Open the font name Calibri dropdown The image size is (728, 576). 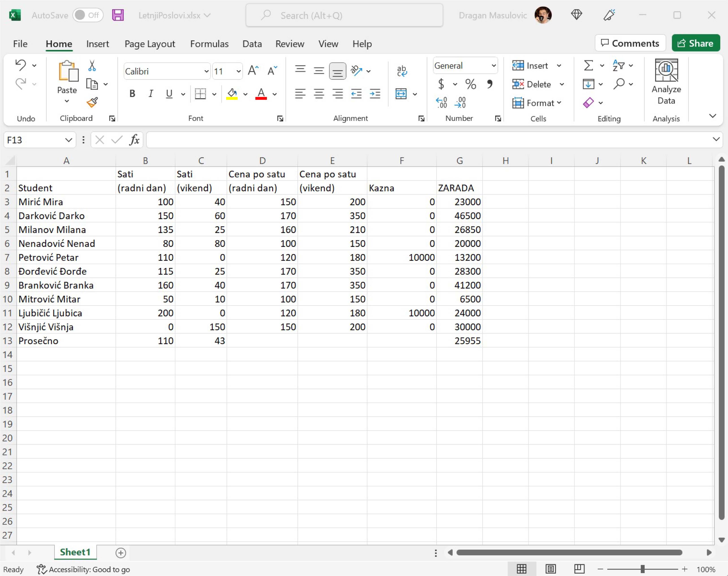pyautogui.click(x=206, y=71)
